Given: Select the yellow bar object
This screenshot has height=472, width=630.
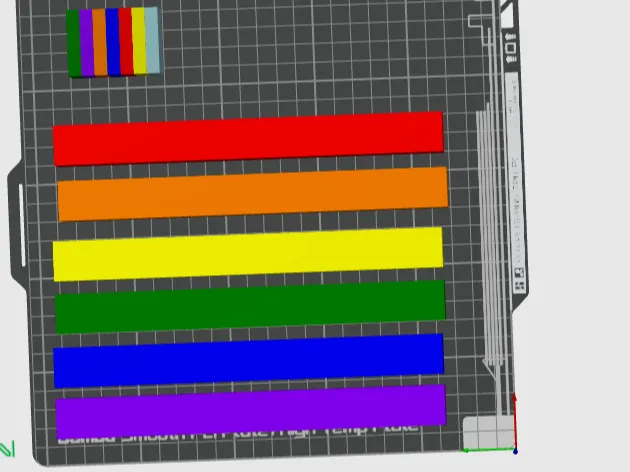Looking at the screenshot, I should [248, 254].
